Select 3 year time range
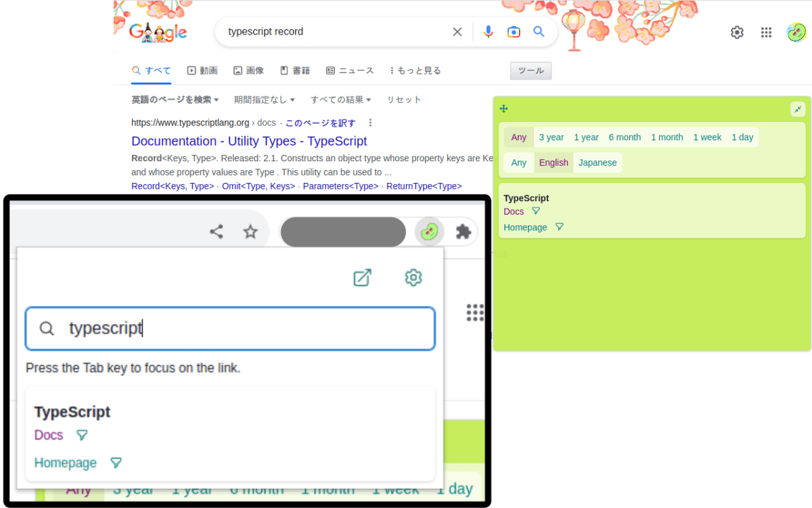 click(x=551, y=137)
